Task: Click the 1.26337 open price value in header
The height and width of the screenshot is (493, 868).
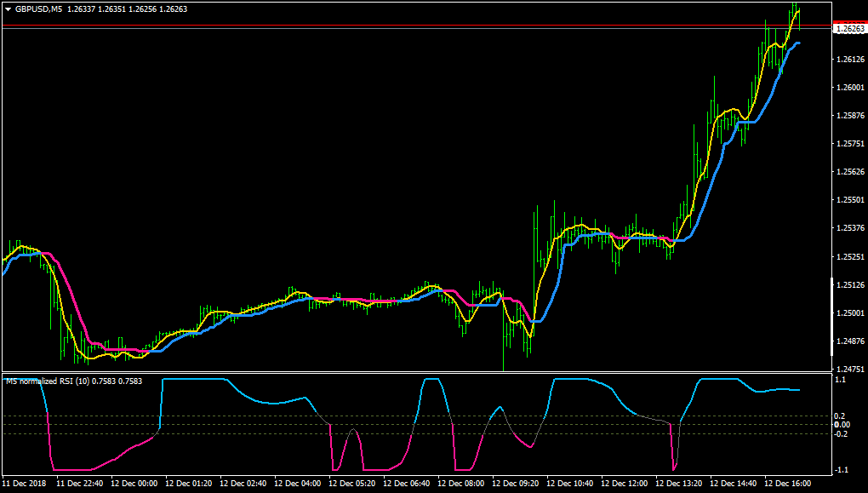Action: pos(81,9)
